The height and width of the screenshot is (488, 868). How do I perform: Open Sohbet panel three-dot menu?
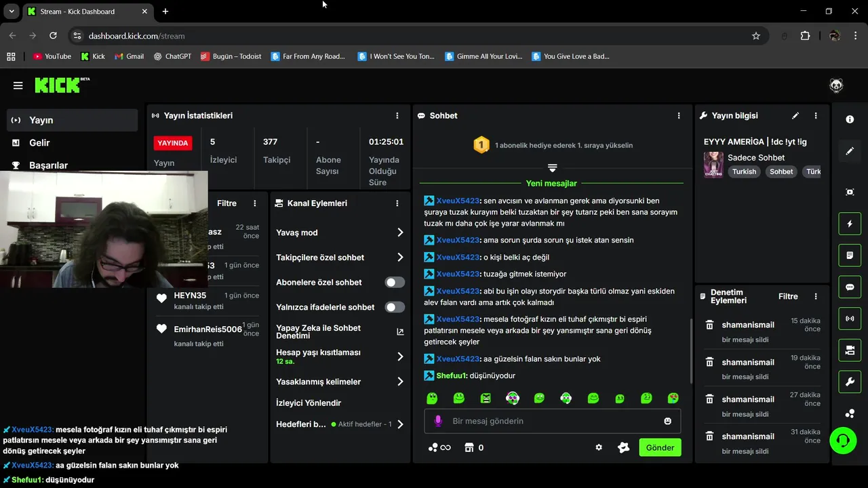[679, 116]
